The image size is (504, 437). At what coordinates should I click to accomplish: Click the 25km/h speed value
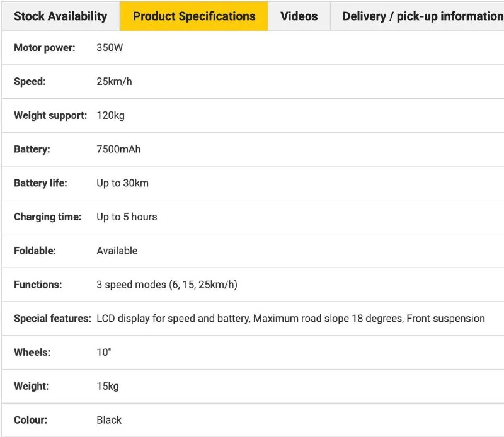114,82
